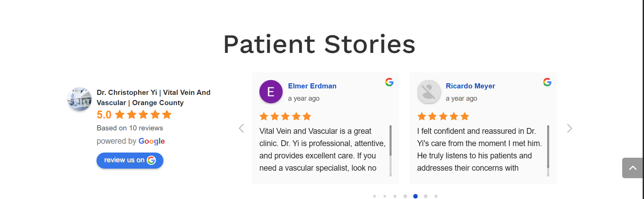Select the second carousel pagination dot
The width and height of the screenshot is (644, 199).
385,196
